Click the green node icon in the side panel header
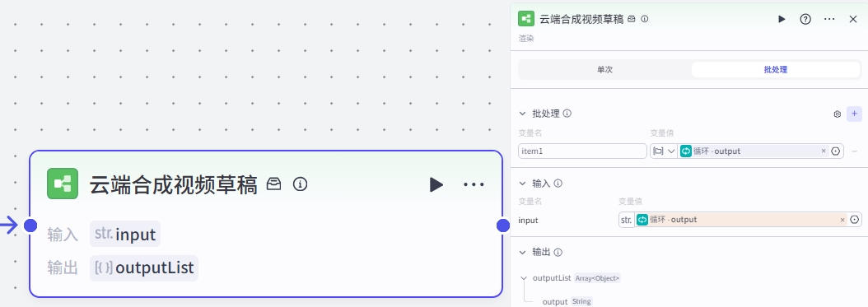Viewport: 868px width, 307px height. [x=526, y=18]
